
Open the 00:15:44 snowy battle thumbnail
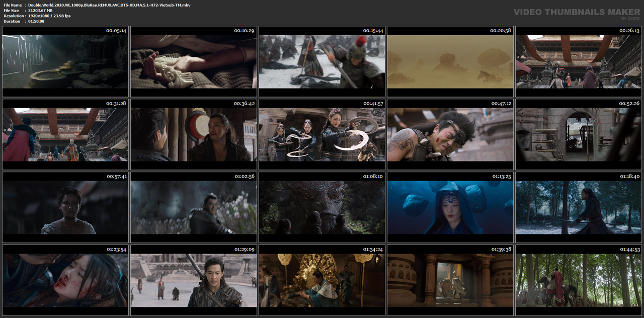point(322,62)
